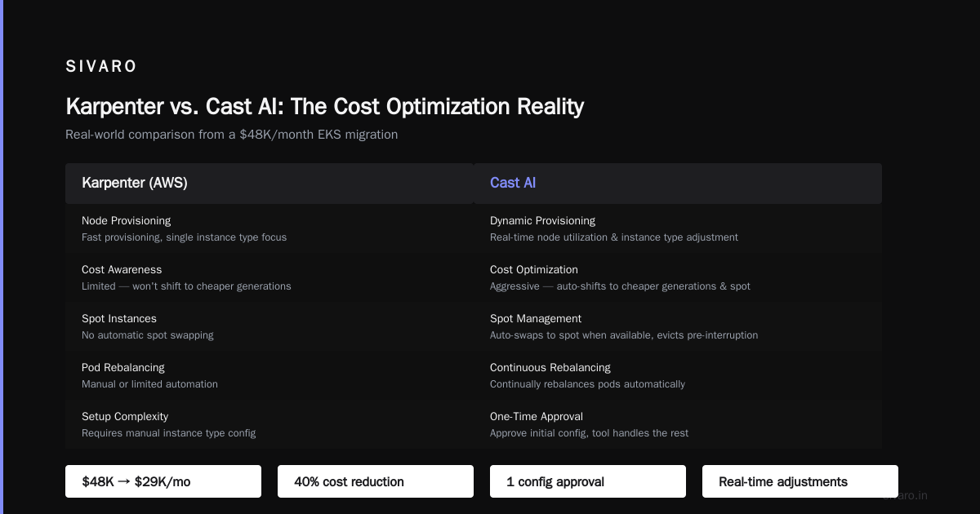The width and height of the screenshot is (980, 514).
Task: Click "Continually rebalances pods automatically" description
Action: click(x=587, y=384)
